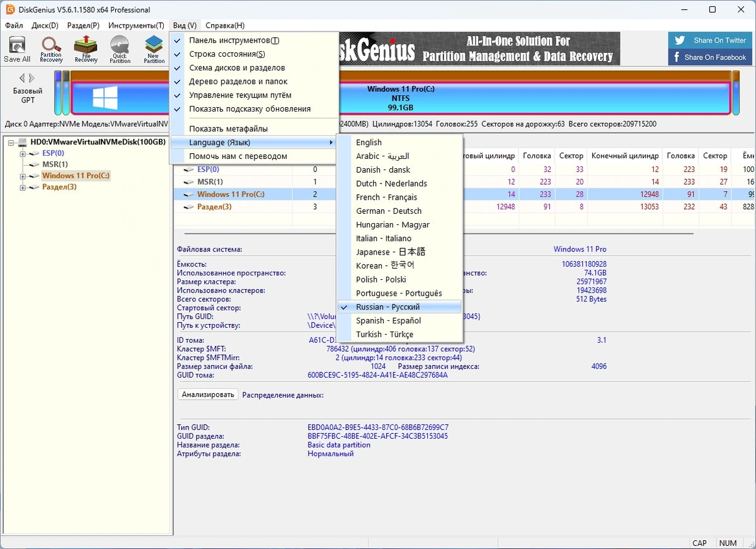The image size is (756, 549).
Task: Click the Конечный цилиндр column header
Action: coord(625,156)
